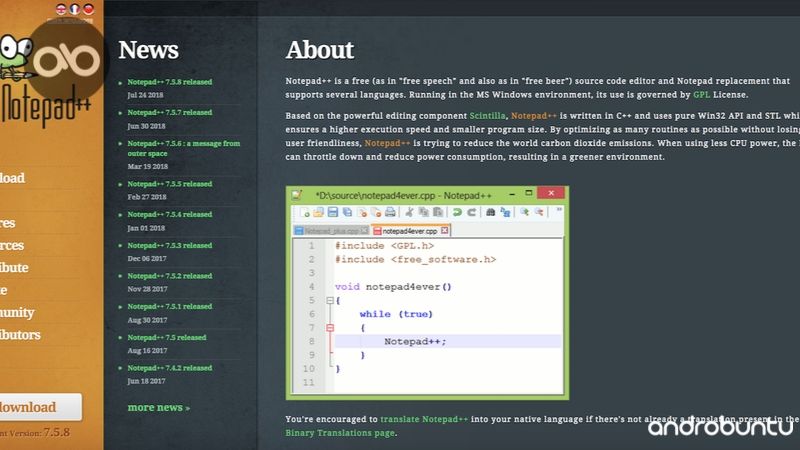Screen dimensions: 800x450
Task: Select the French flag language icon
Action: coord(74,9)
